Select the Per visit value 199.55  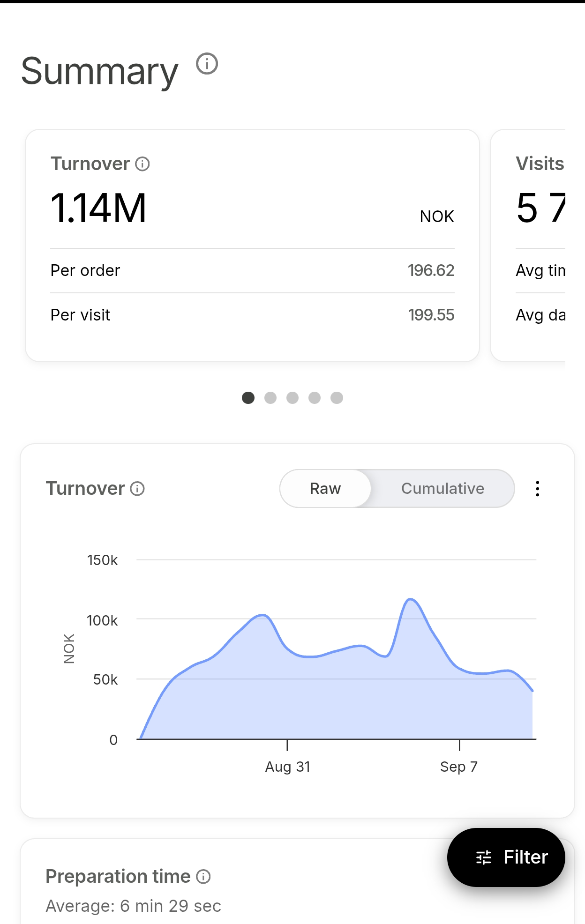[431, 315]
